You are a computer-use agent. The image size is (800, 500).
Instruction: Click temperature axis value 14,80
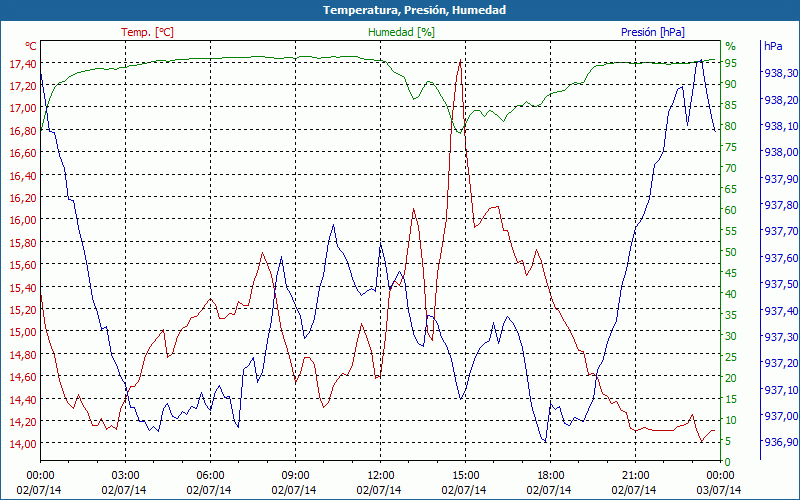tap(23, 355)
